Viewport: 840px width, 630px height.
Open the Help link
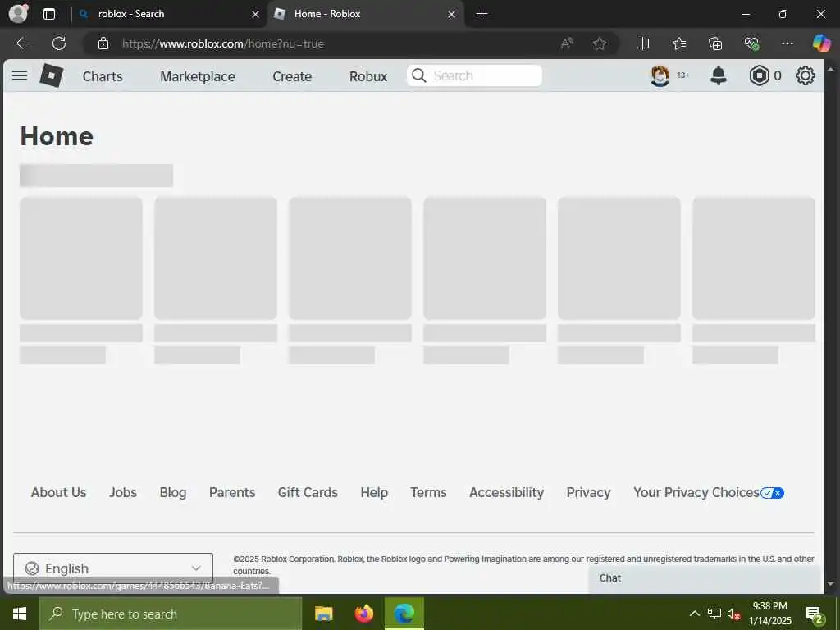click(x=374, y=492)
